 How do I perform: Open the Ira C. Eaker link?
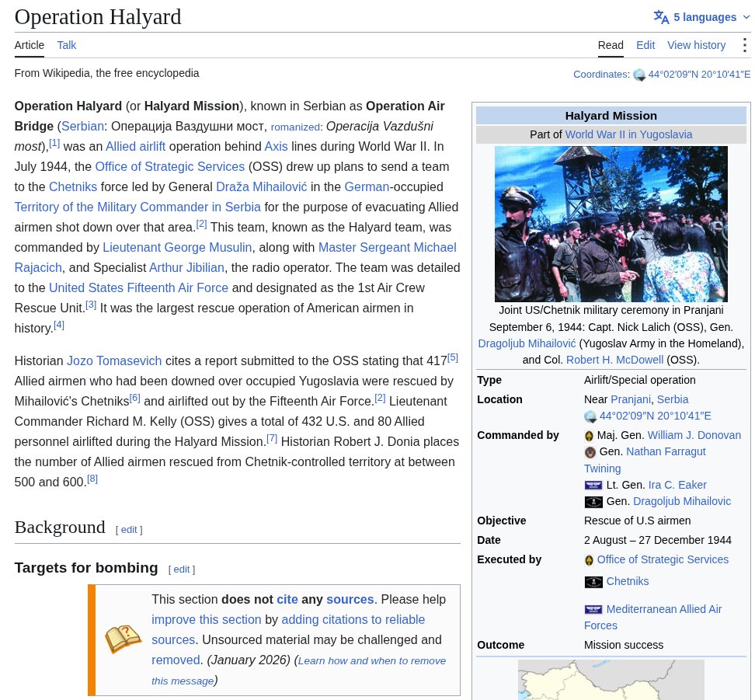(x=677, y=485)
